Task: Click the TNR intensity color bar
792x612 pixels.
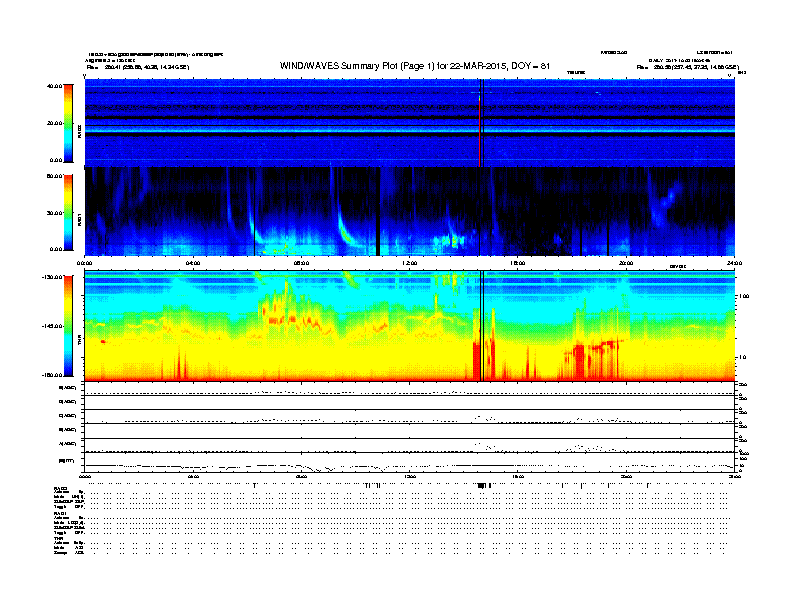Action: pyautogui.click(x=68, y=326)
